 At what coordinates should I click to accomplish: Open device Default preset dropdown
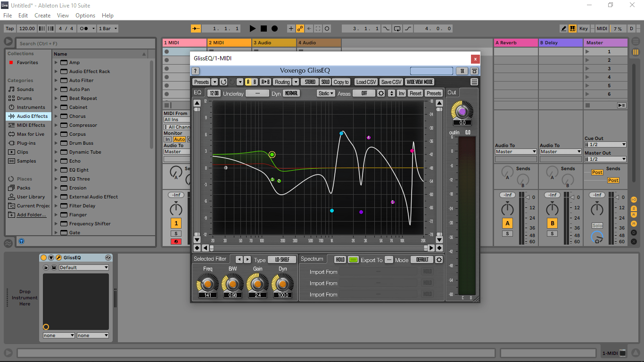[84, 267]
